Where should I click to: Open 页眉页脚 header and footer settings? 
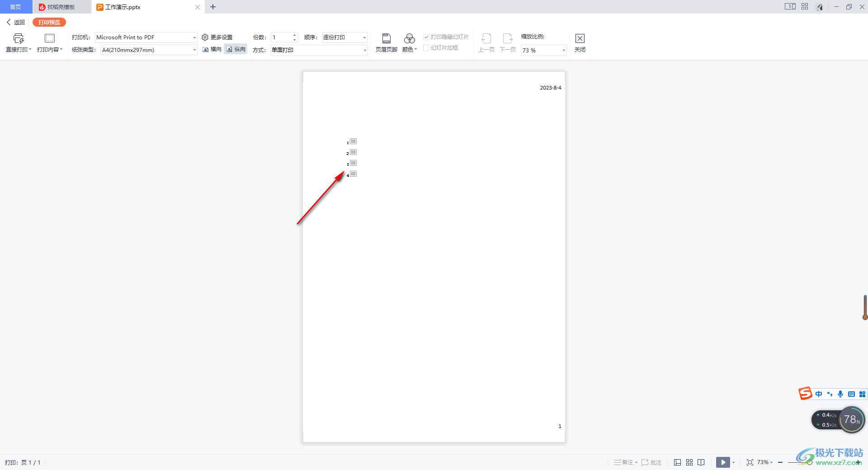click(387, 43)
